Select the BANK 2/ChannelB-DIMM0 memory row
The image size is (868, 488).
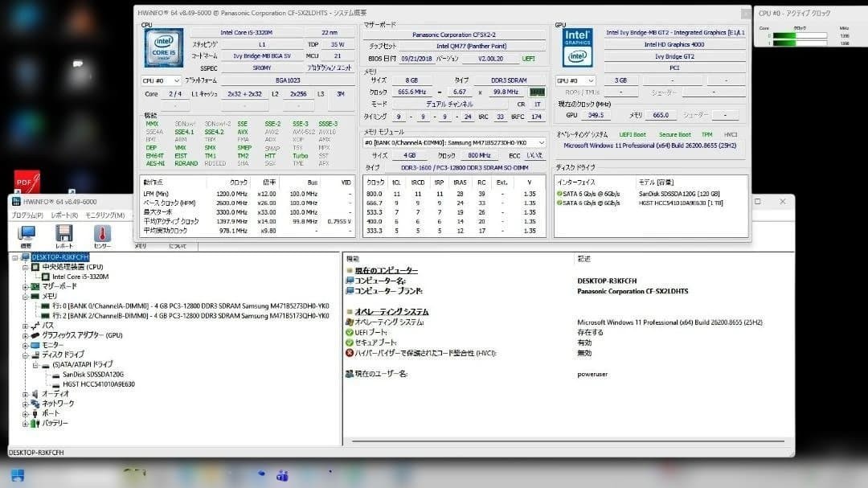coord(190,316)
